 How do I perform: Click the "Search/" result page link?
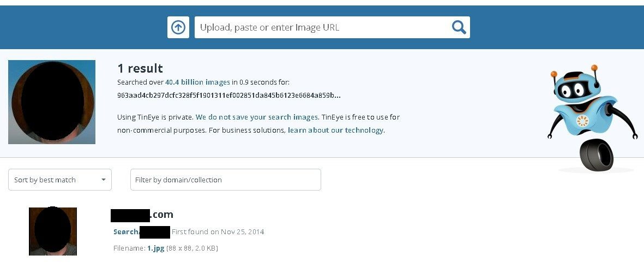126,232
